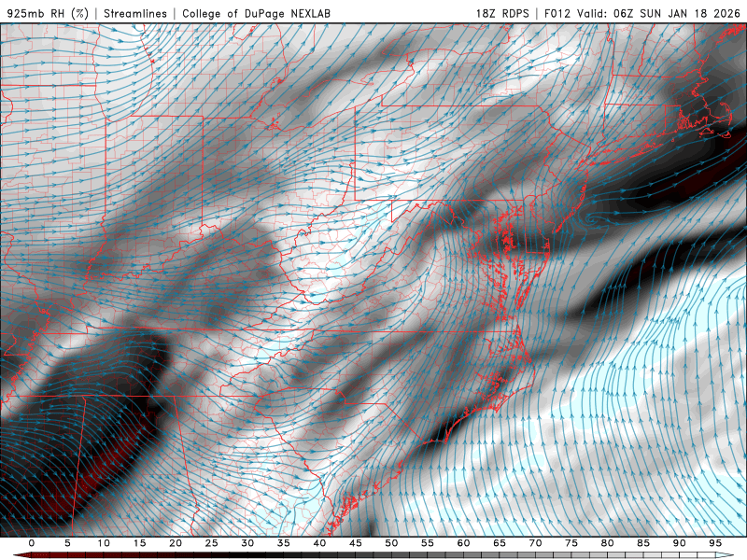Click the colorbar label "85"
The image size is (747, 560).
[643, 543]
